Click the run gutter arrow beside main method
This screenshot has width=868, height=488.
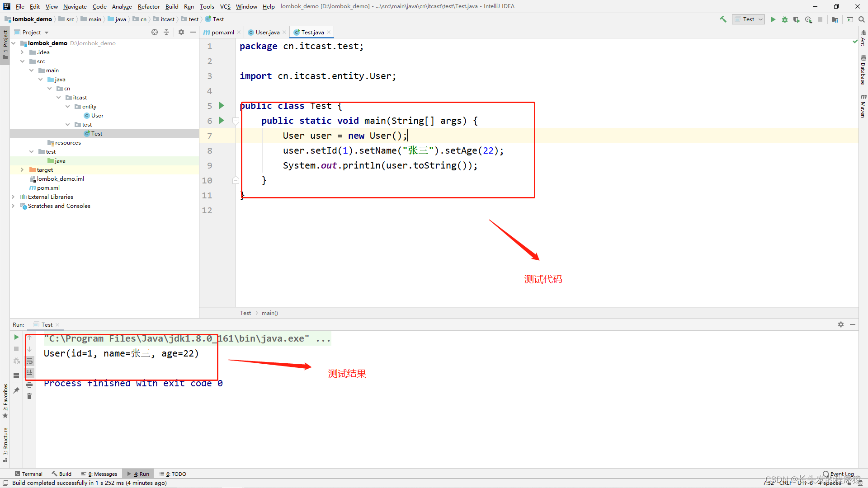(x=222, y=121)
